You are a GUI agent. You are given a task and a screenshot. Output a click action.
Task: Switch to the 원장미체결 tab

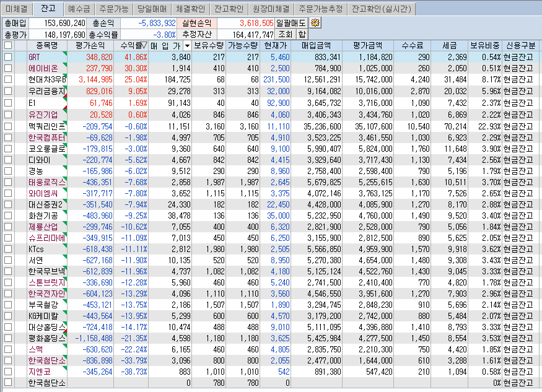click(x=271, y=9)
